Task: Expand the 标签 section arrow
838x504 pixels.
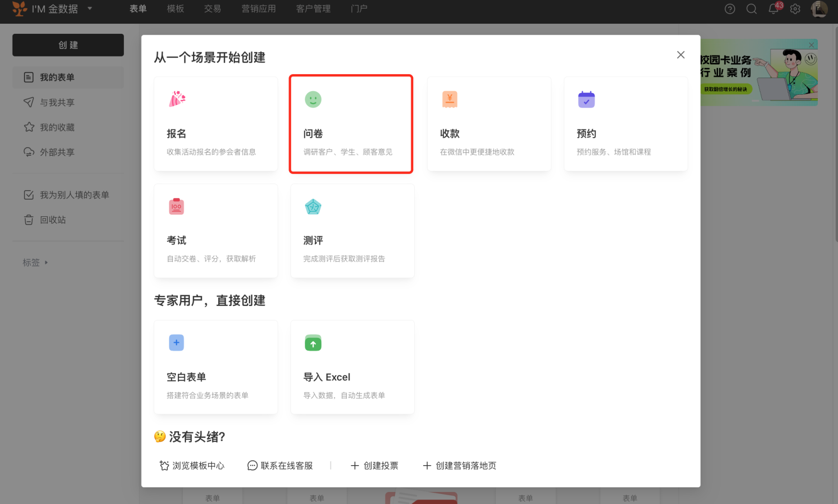Action: (46, 263)
